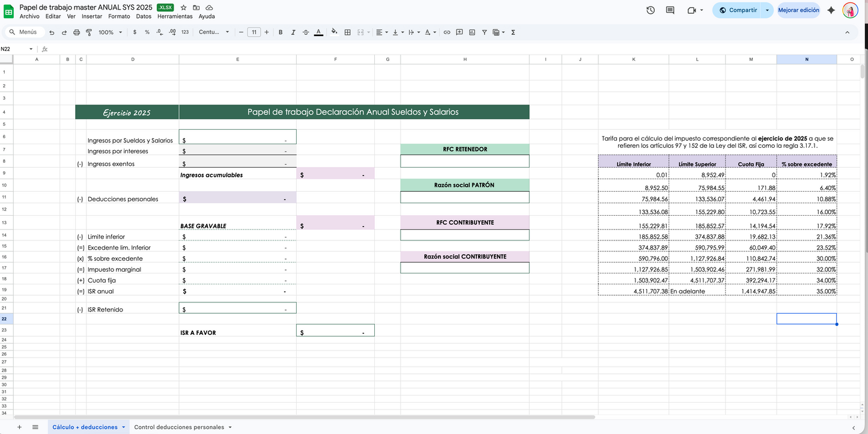Format the selection as a percentage
The image size is (868, 434).
[x=147, y=32]
